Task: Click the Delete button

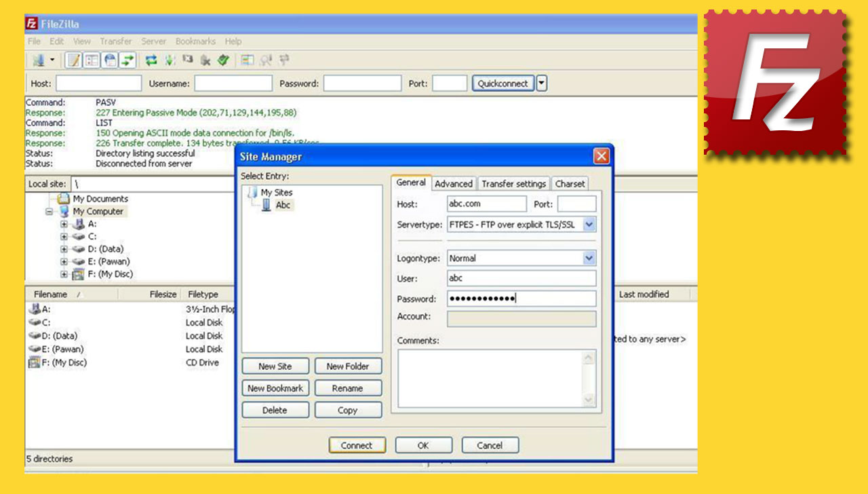Action: coord(275,410)
